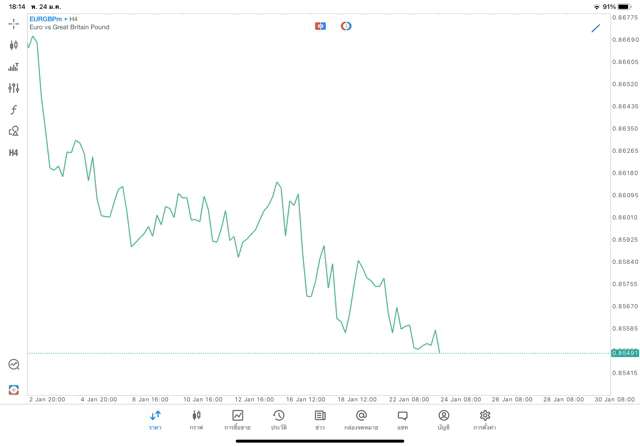Open chart settings sliders icon
Screen dimensions: 640x447
click(x=13, y=88)
